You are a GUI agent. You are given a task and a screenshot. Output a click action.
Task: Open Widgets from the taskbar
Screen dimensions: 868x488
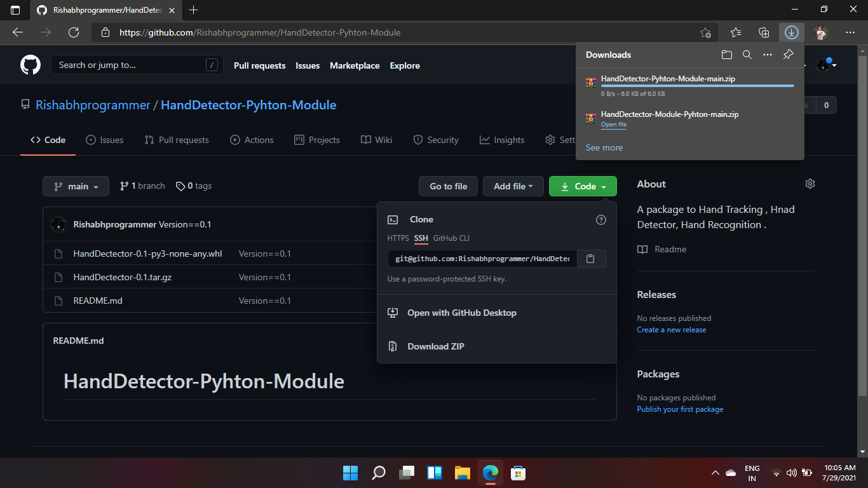[x=434, y=473]
